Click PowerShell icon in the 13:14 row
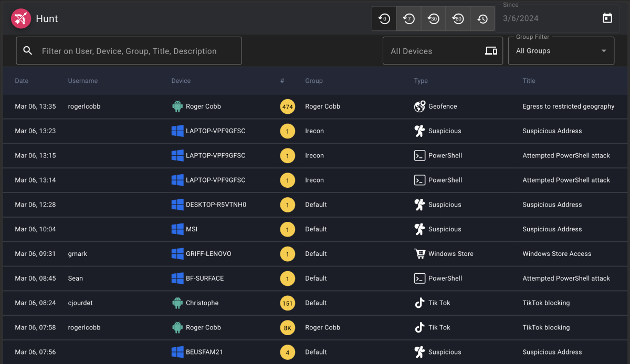The image size is (630, 364). (419, 180)
